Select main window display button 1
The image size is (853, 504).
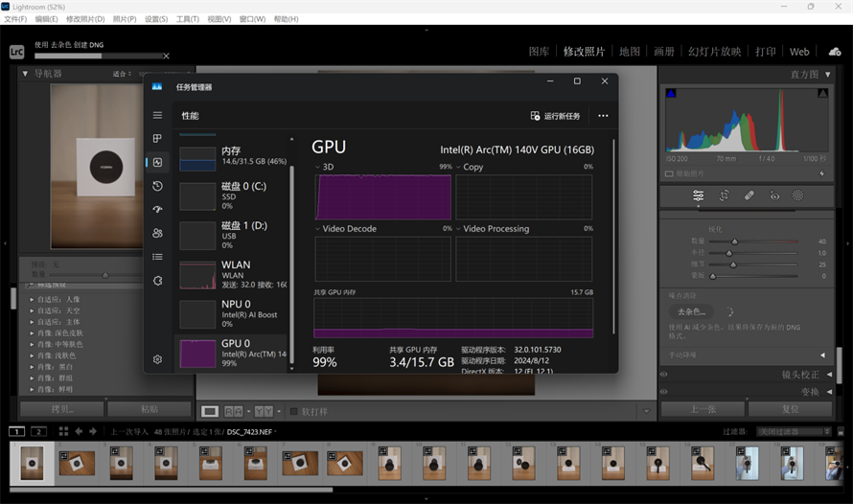17,432
